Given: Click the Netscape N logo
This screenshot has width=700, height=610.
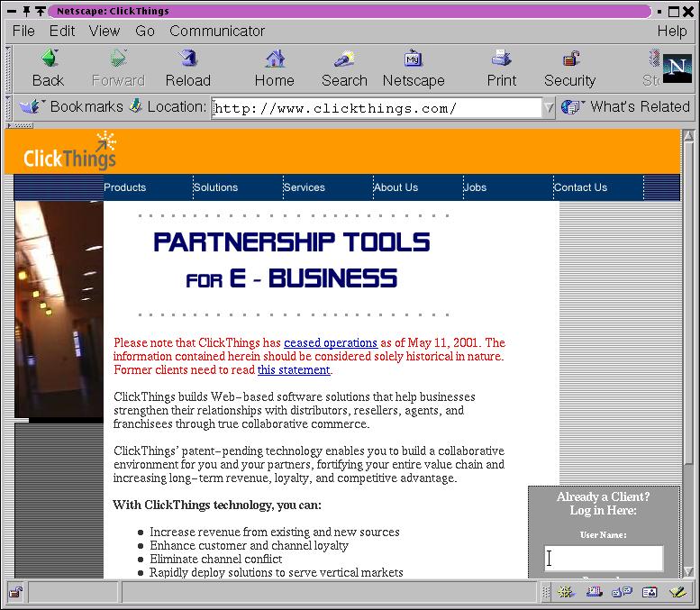Looking at the screenshot, I should [x=677, y=68].
